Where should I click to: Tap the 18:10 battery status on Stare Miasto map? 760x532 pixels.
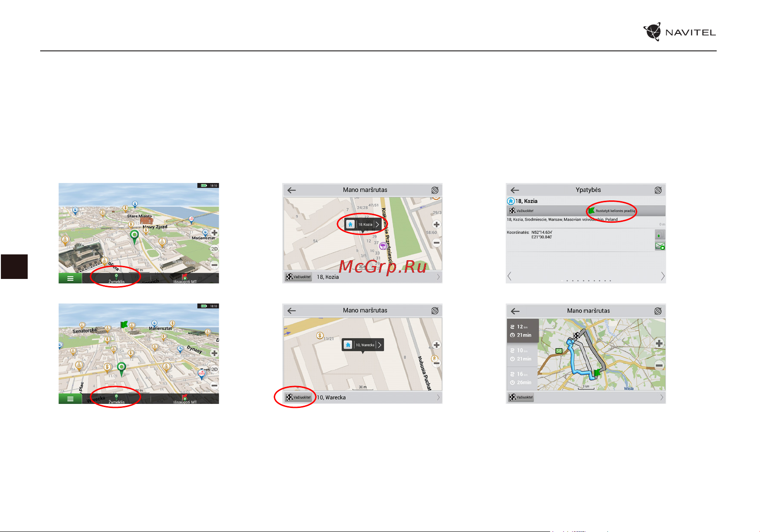(208, 186)
